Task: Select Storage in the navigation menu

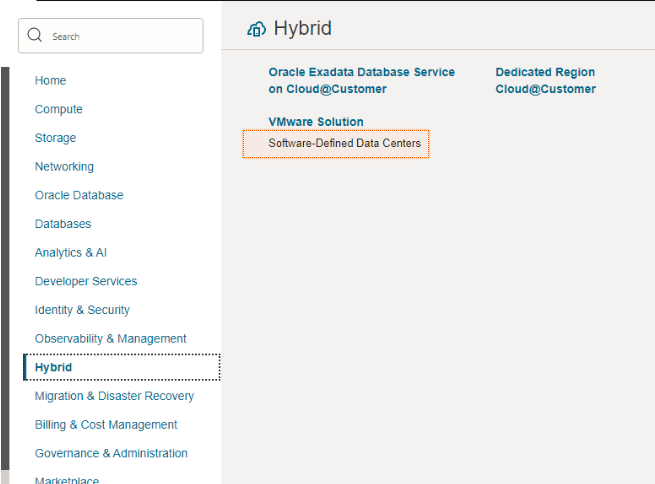Action: coord(55,138)
